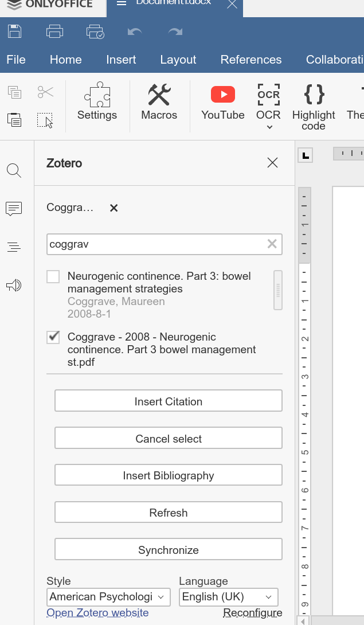The height and width of the screenshot is (625, 364).
Task: Click the 2008-8-1 date text
Action: [89, 314]
